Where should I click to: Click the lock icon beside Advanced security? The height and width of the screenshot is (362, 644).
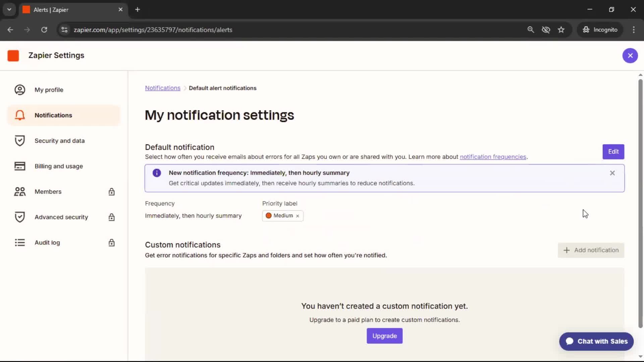tap(112, 217)
